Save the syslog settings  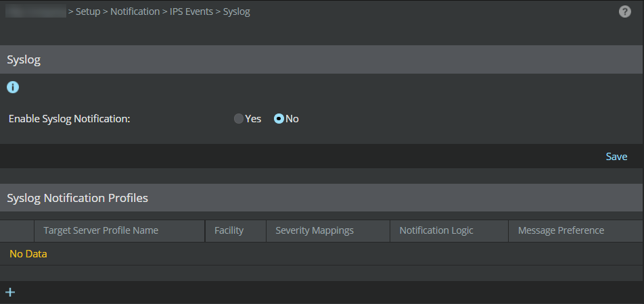[x=616, y=156]
